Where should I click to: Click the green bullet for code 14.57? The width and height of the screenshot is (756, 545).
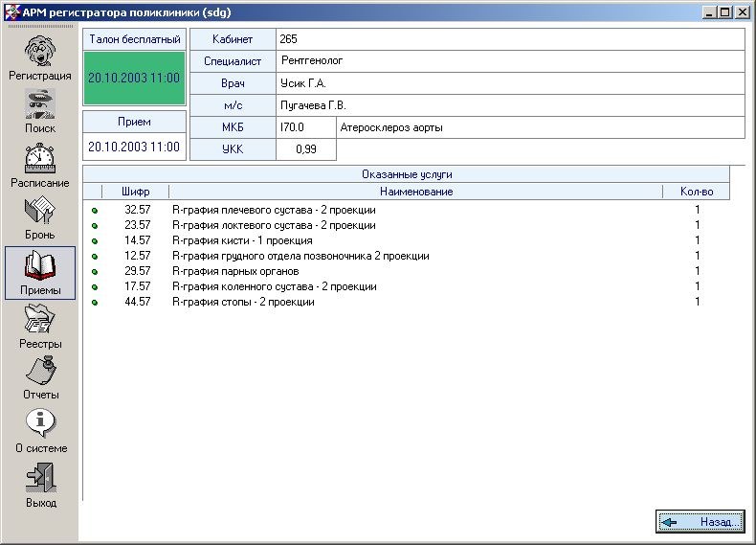95,240
